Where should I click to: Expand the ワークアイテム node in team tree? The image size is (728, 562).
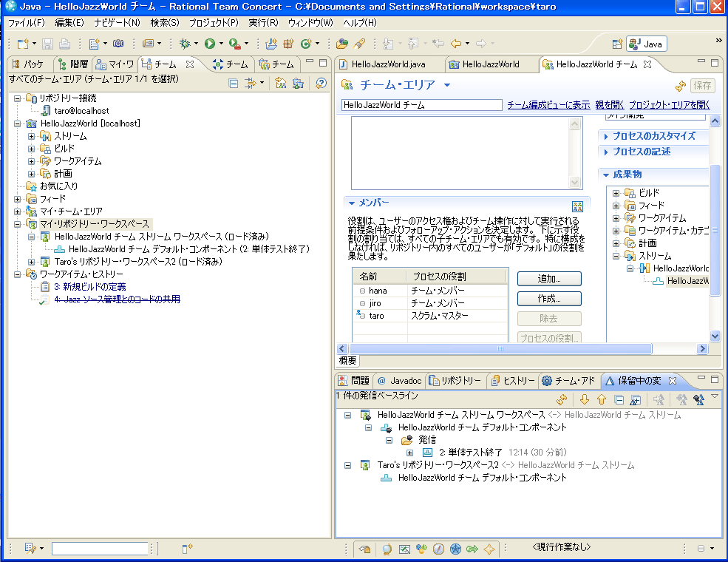click(x=31, y=161)
